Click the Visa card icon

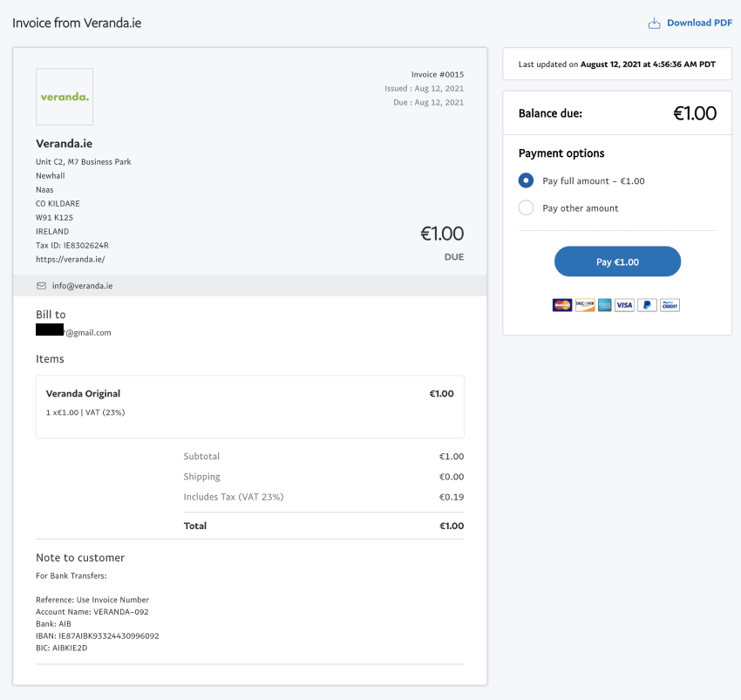624,305
